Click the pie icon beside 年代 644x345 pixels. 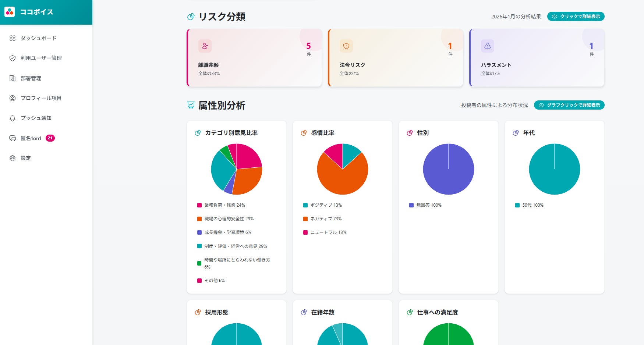[x=516, y=133]
